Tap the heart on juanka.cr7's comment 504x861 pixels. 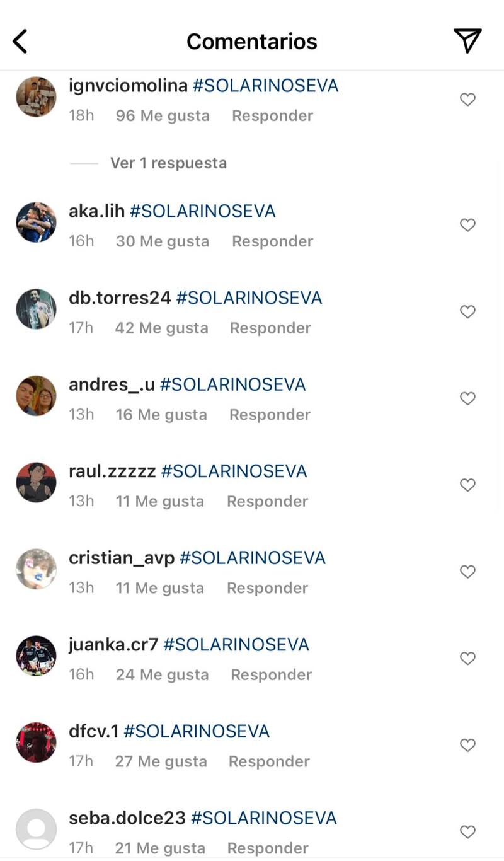[x=467, y=659]
